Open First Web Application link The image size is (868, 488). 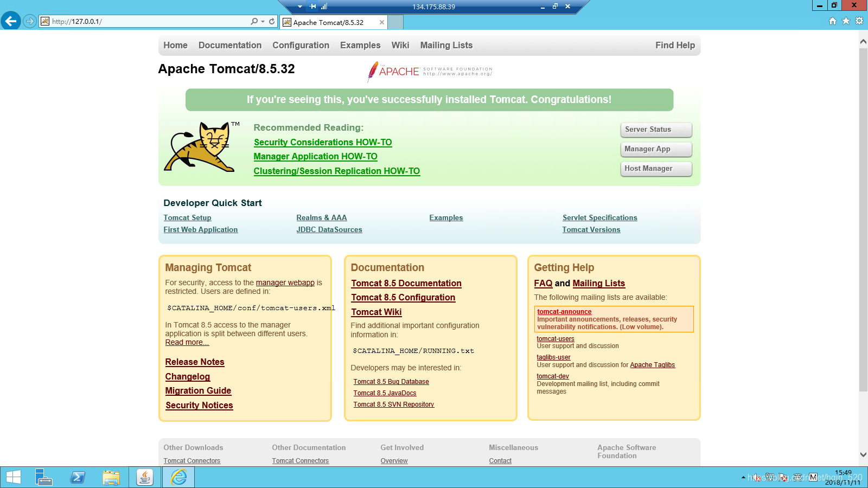[200, 230]
